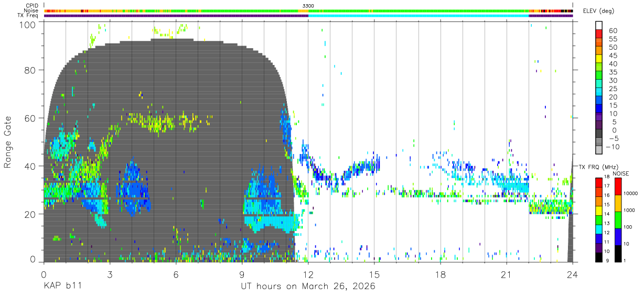
Task: Click the 1000 label on NOISE scale
Action: click(x=628, y=210)
